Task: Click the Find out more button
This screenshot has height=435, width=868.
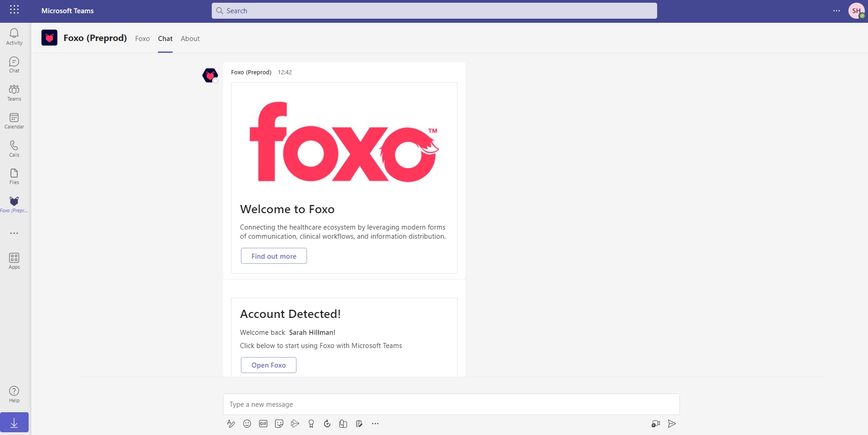Action: (x=274, y=256)
